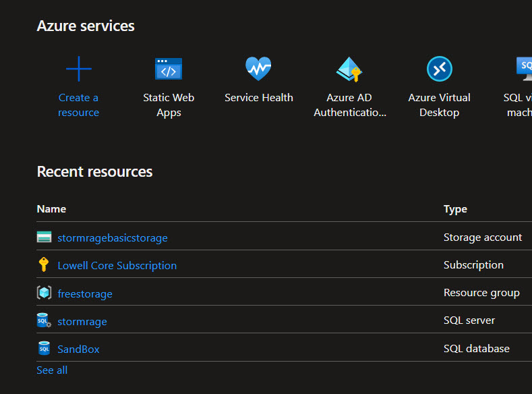Click the Create a resource plus icon
Screen dimensions: 532x394
[x=78, y=69]
